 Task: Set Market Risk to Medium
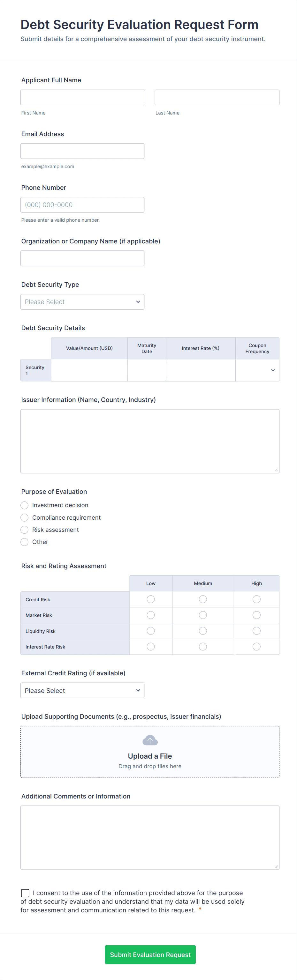point(203,615)
